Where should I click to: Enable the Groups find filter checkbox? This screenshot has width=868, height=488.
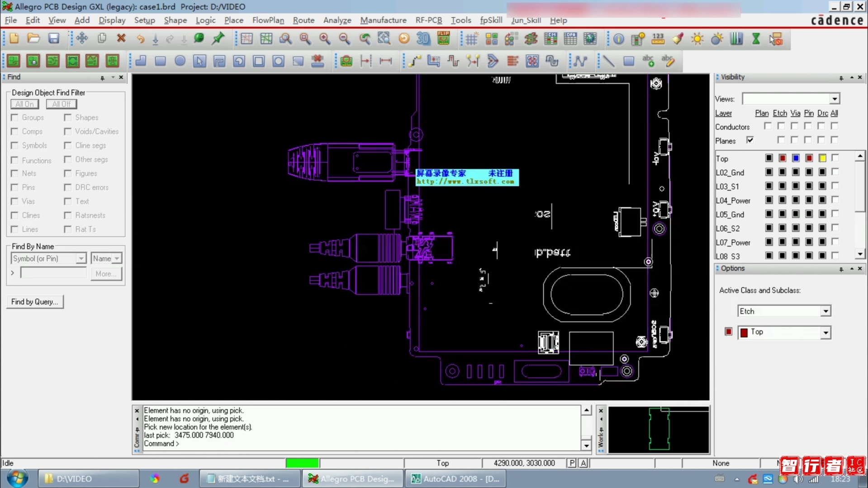[14, 118]
